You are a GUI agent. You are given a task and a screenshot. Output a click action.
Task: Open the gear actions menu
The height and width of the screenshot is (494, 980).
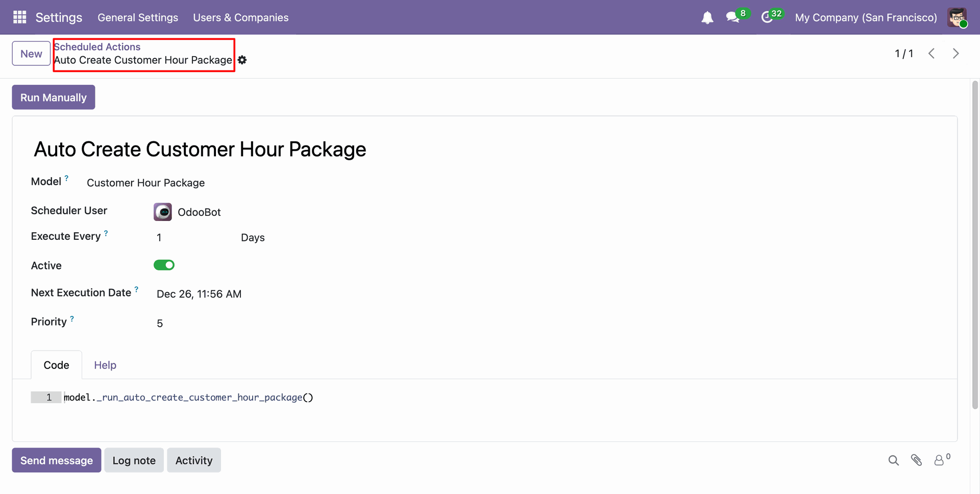[x=242, y=60]
